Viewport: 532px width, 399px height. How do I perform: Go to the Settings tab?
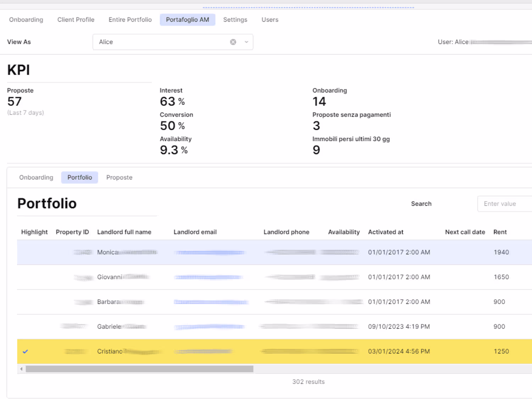click(235, 20)
